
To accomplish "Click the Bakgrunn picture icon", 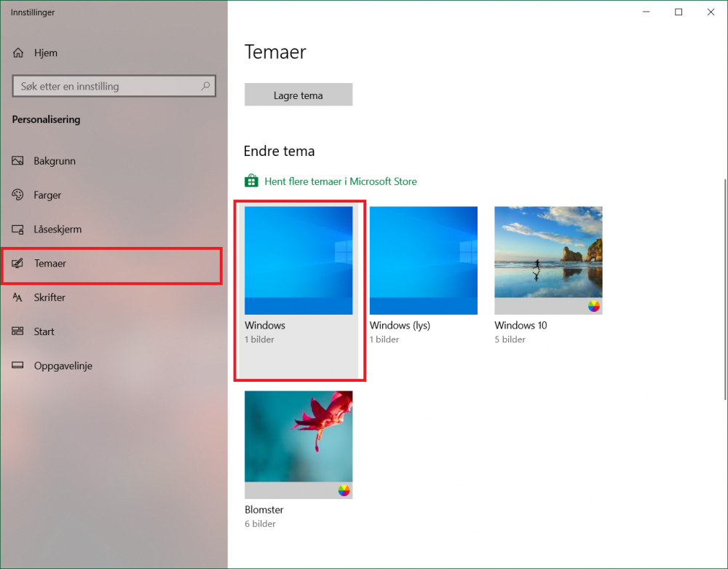I will (x=17, y=161).
